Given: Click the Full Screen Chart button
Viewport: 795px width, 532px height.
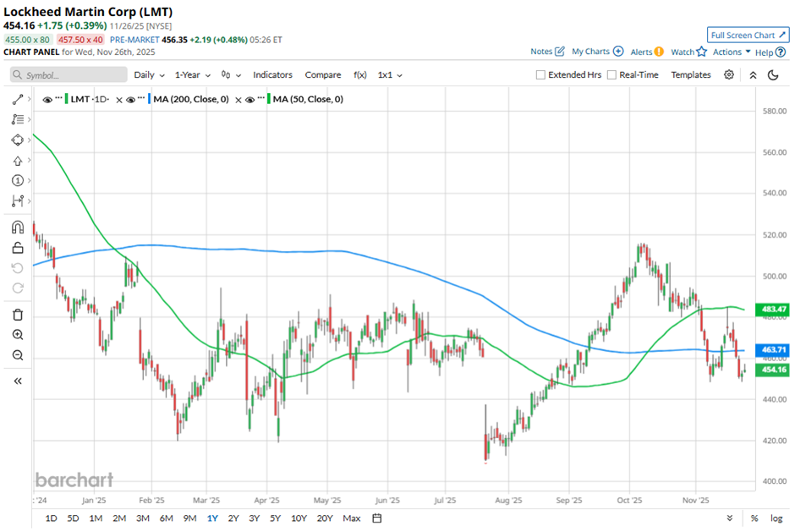Looking at the screenshot, I should (748, 35).
